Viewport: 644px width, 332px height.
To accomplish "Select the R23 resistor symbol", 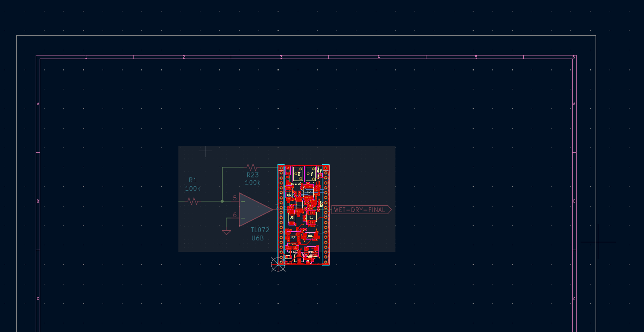I will (x=252, y=167).
